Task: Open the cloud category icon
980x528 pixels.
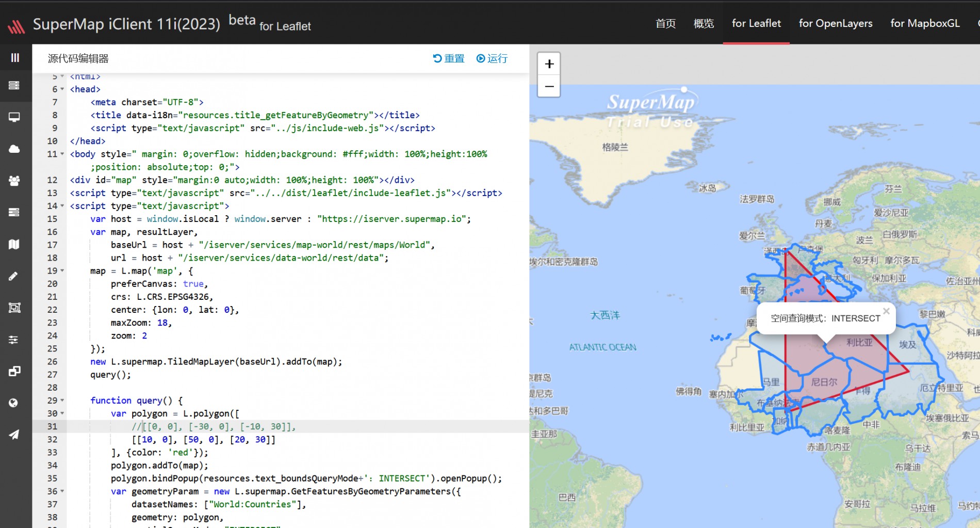Action: coord(14,149)
